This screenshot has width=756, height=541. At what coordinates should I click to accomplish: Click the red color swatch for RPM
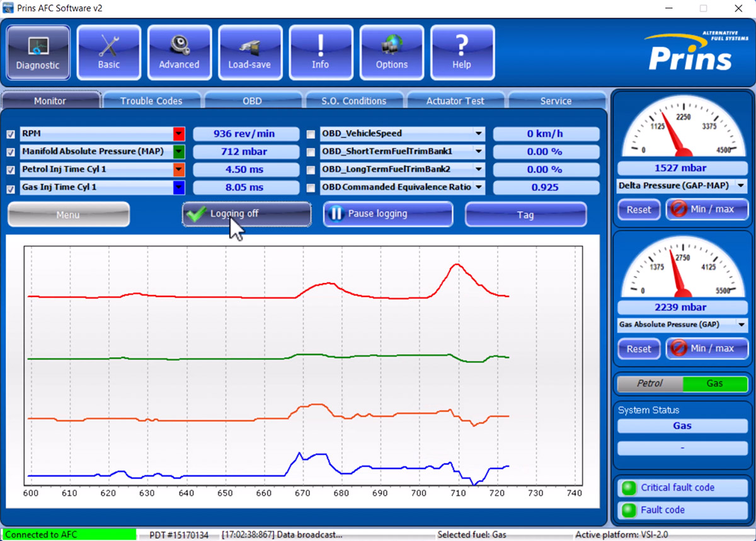click(x=179, y=134)
